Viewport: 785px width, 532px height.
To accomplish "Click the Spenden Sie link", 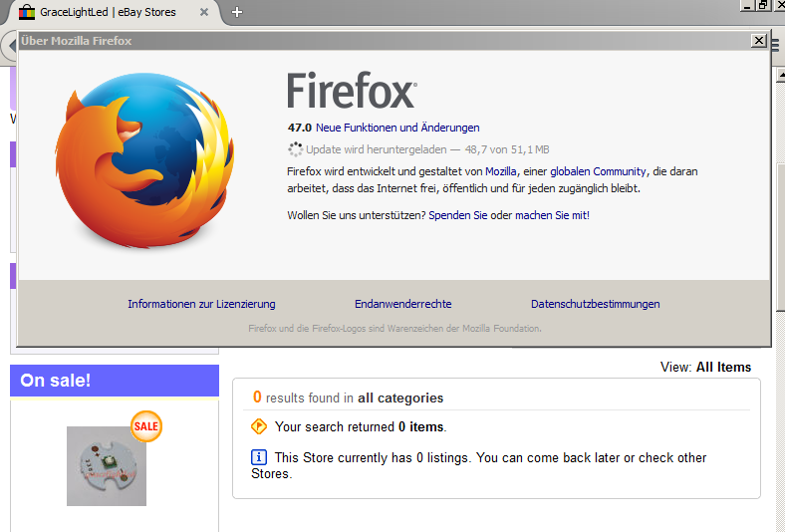I will (457, 216).
